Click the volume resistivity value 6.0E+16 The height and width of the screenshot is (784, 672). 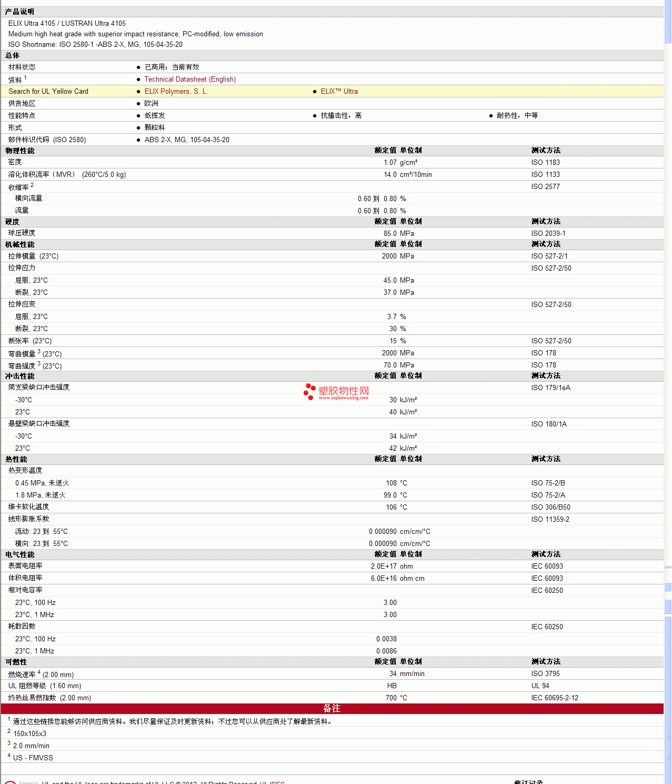click(384, 578)
